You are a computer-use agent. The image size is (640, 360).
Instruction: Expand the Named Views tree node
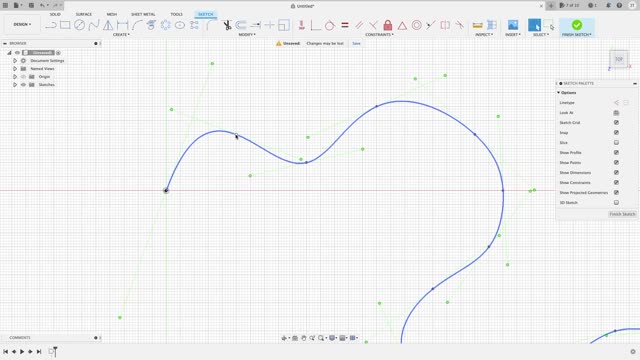15,69
